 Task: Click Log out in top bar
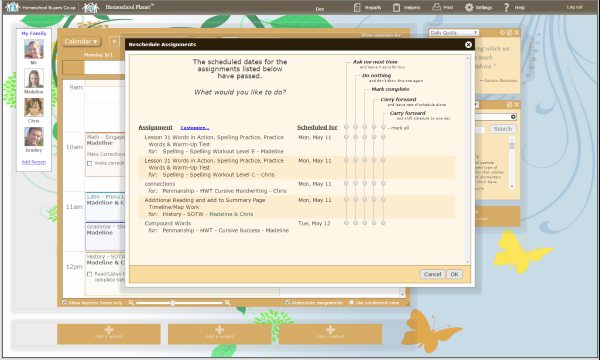tap(574, 7)
